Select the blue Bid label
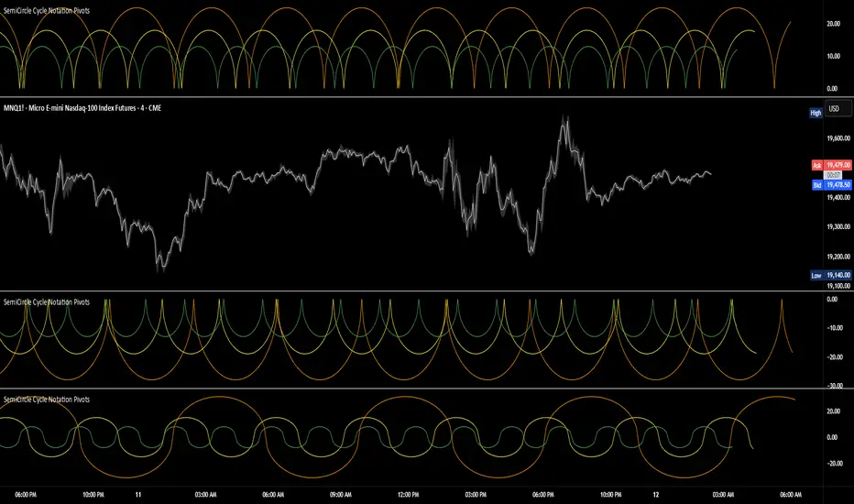 click(x=816, y=184)
